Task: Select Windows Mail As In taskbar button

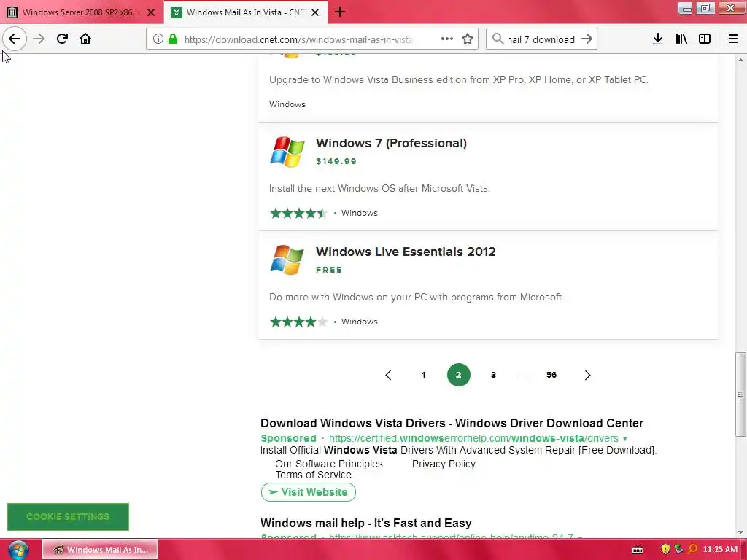Action: [x=100, y=550]
